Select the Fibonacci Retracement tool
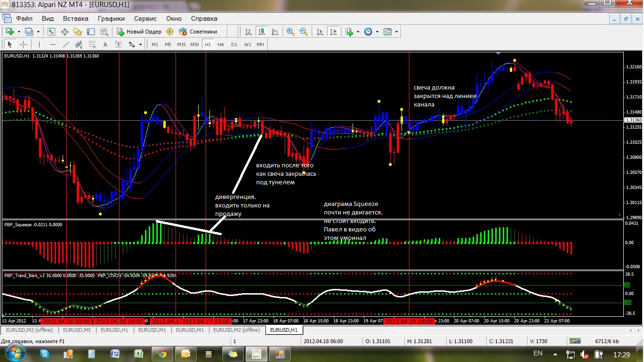Viewport: 644px width, 362px height. pyautogui.click(x=92, y=44)
